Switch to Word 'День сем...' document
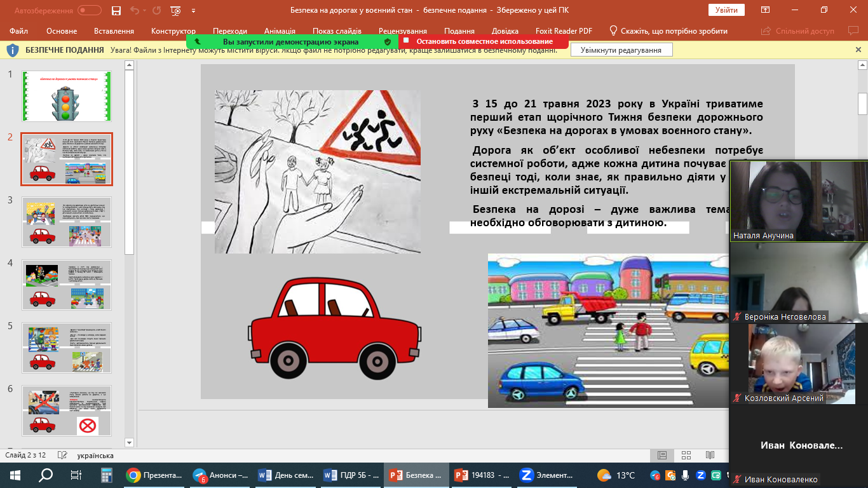The height and width of the screenshot is (488, 868). coord(286,475)
